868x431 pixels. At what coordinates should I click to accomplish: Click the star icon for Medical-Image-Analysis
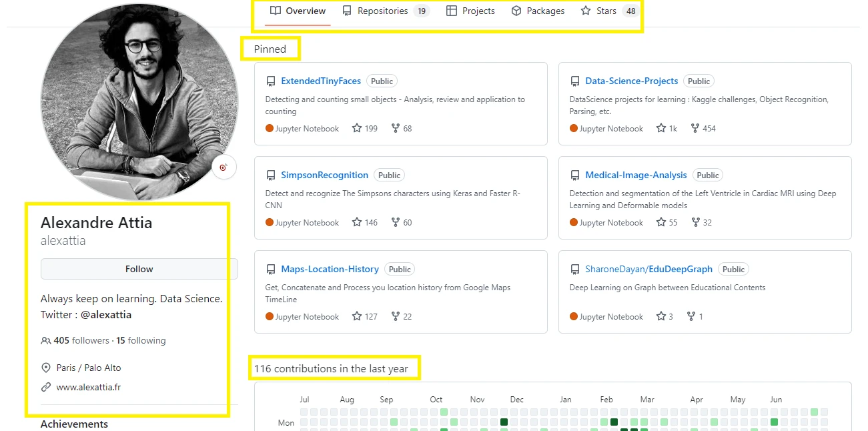click(661, 222)
